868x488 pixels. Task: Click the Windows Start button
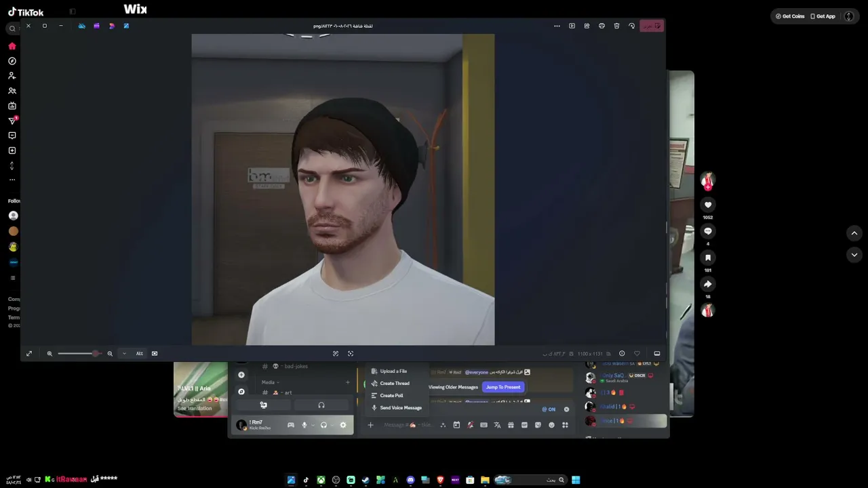point(576,480)
